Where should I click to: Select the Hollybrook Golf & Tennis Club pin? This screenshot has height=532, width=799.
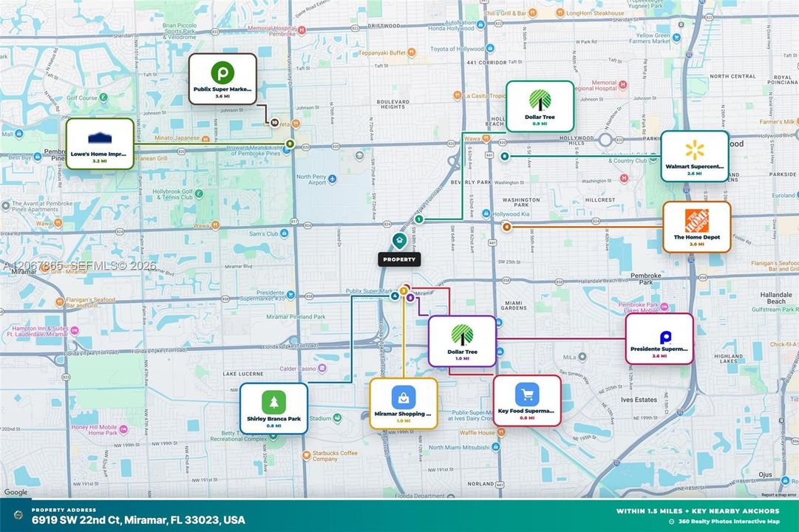200,194
